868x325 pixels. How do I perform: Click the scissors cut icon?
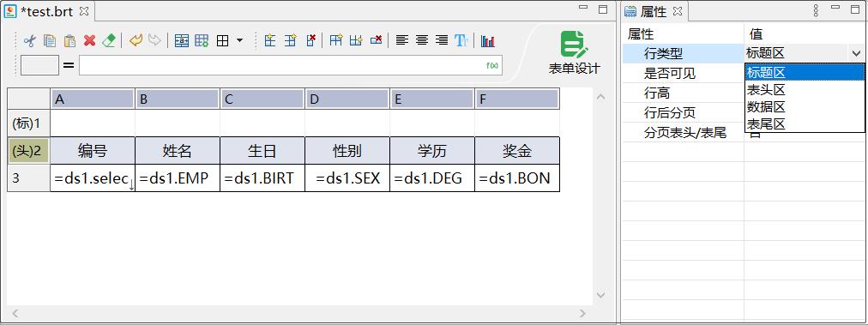(x=30, y=40)
